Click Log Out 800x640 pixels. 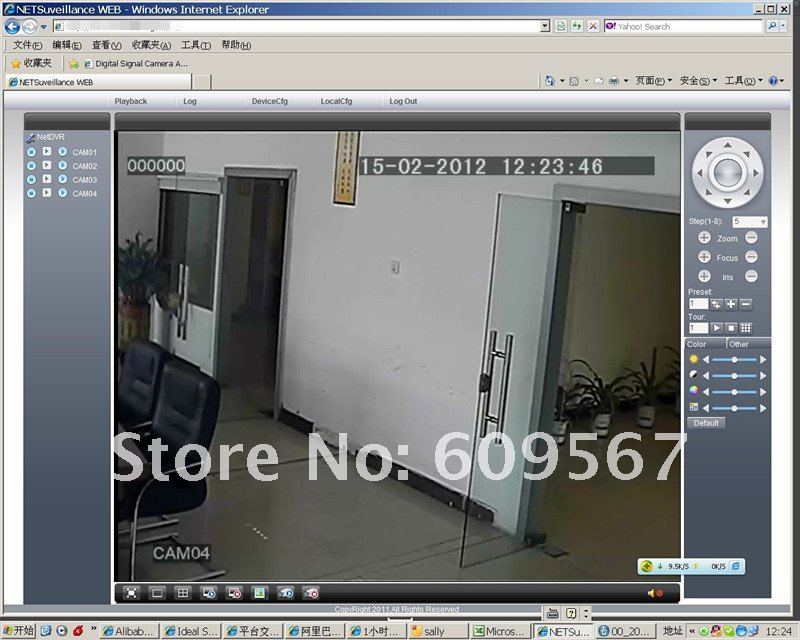tap(403, 101)
